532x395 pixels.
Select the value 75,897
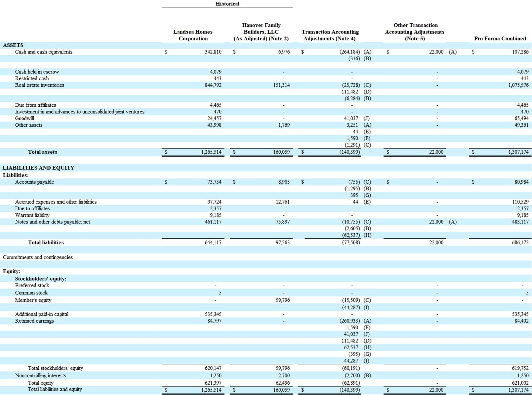pyautogui.click(x=283, y=222)
